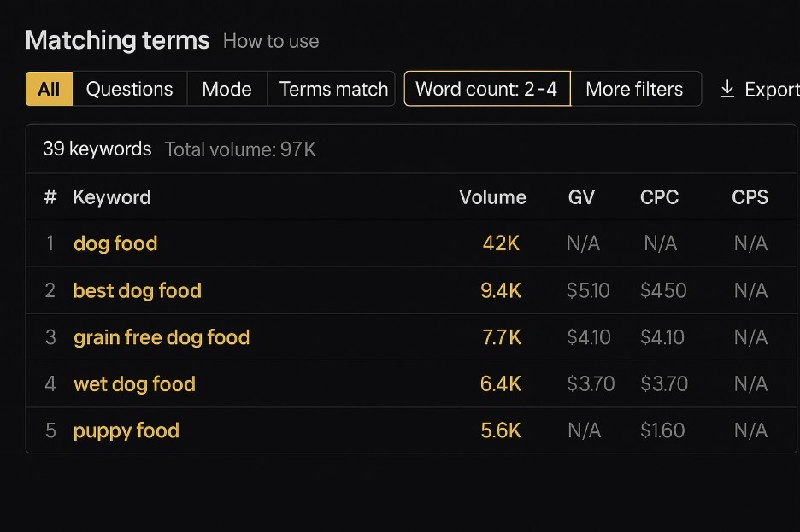The image size is (800, 532).
Task: Open the Terms match option
Action: (x=333, y=89)
